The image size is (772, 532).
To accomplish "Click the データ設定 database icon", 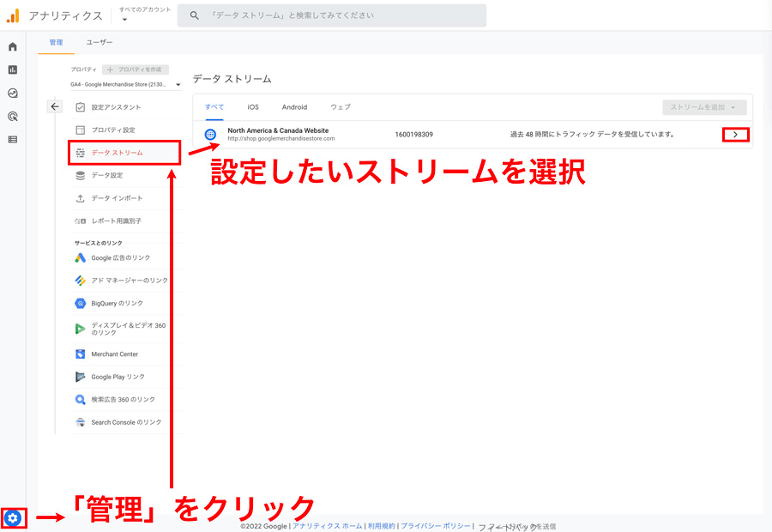I will [81, 175].
